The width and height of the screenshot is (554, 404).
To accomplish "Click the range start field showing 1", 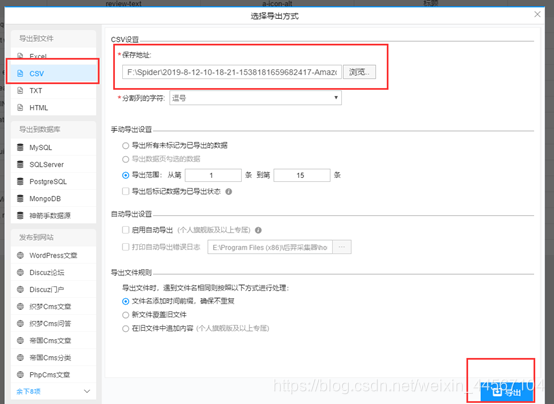I will click(213, 175).
